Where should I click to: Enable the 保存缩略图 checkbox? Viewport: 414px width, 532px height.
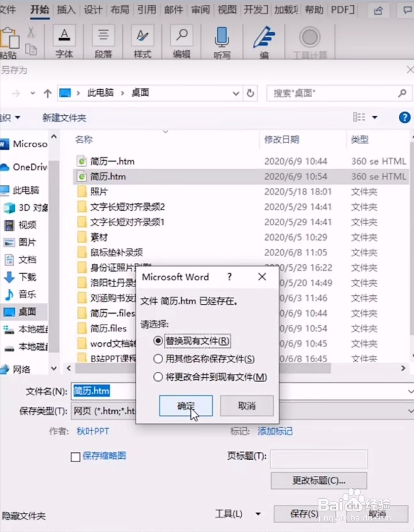[75, 457]
